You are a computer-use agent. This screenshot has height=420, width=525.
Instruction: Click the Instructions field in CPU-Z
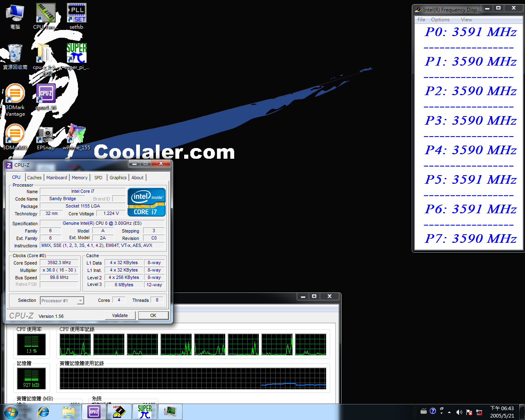[x=102, y=245]
